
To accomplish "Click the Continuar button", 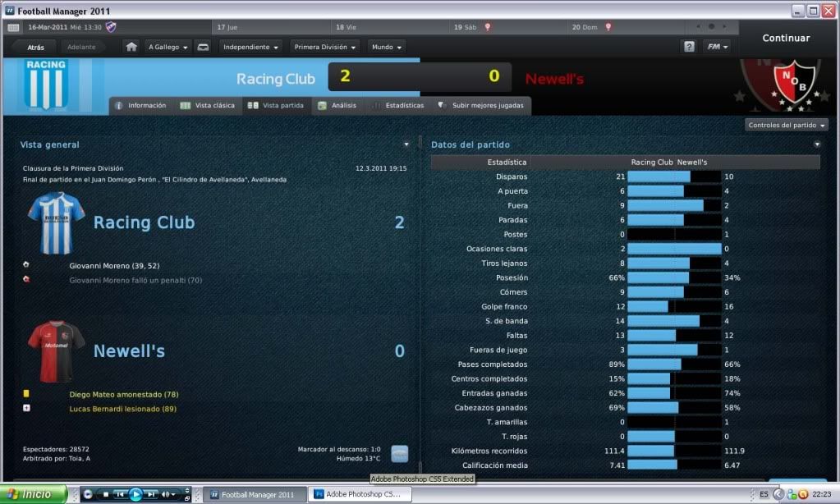I will click(x=786, y=38).
